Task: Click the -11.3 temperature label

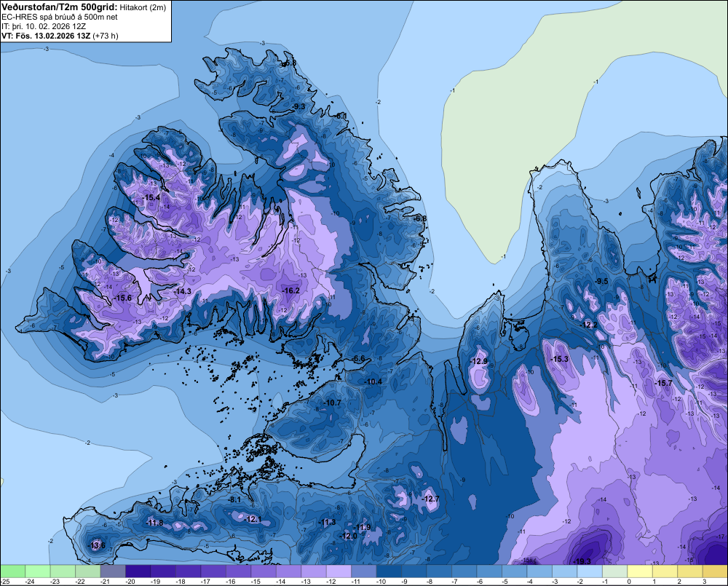Action: (328, 523)
